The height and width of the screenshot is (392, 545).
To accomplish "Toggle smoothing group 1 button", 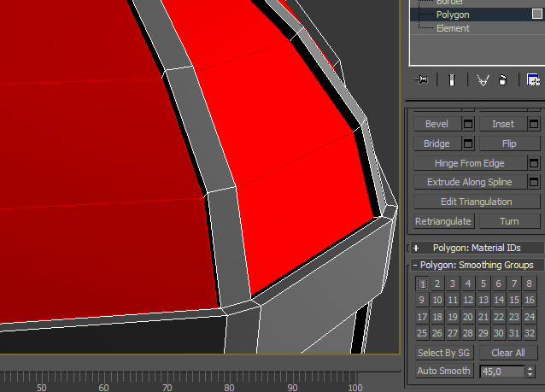I will tap(421, 284).
